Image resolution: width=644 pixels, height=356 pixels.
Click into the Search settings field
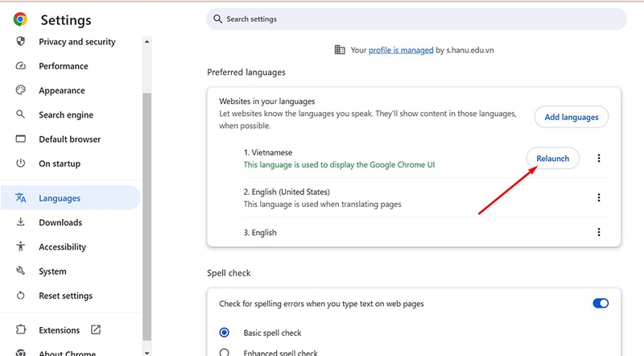416,19
